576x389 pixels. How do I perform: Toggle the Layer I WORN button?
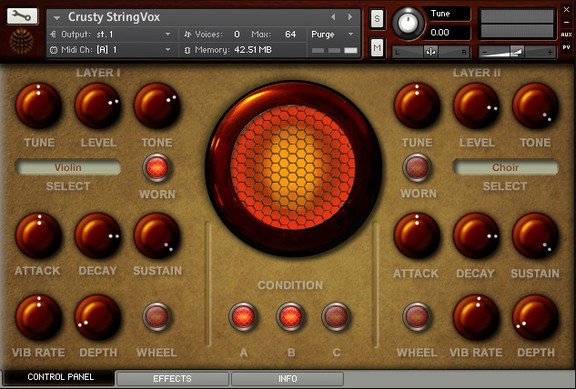[x=157, y=168]
